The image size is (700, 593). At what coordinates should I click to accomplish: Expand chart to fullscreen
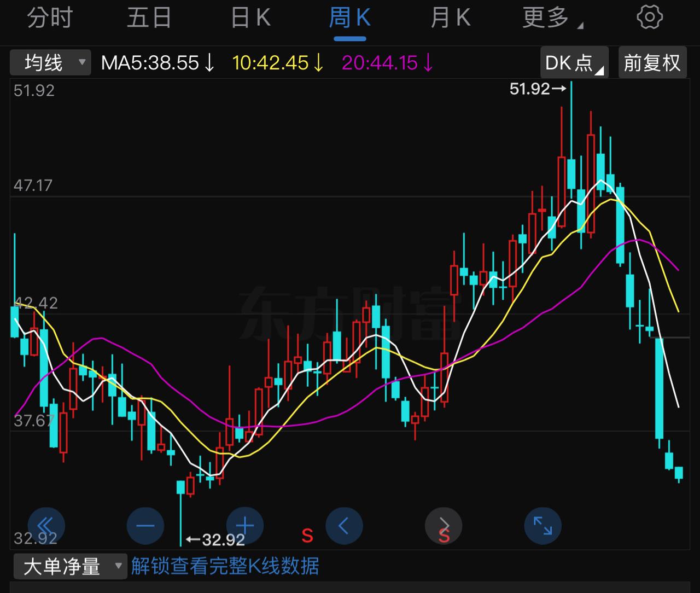pos(543,526)
